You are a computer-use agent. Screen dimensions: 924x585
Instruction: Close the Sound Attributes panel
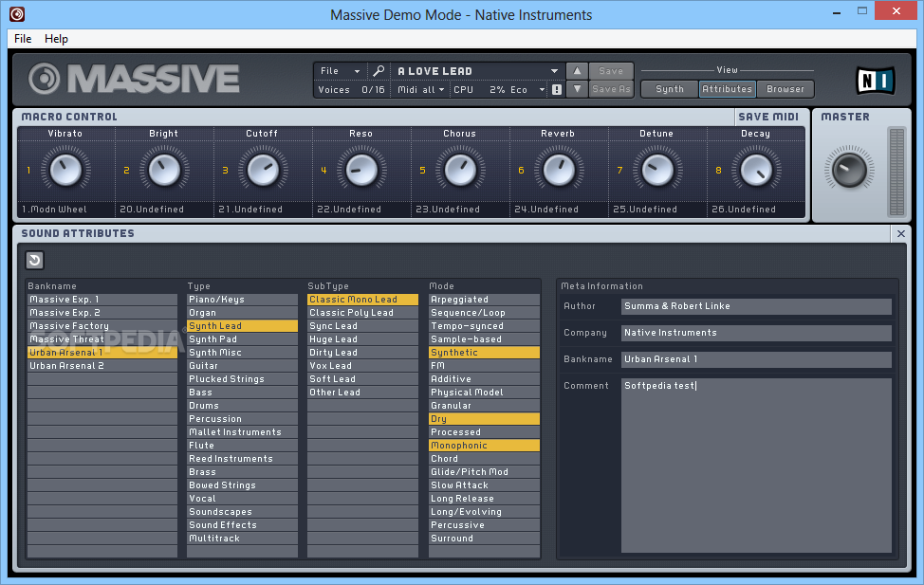point(901,234)
